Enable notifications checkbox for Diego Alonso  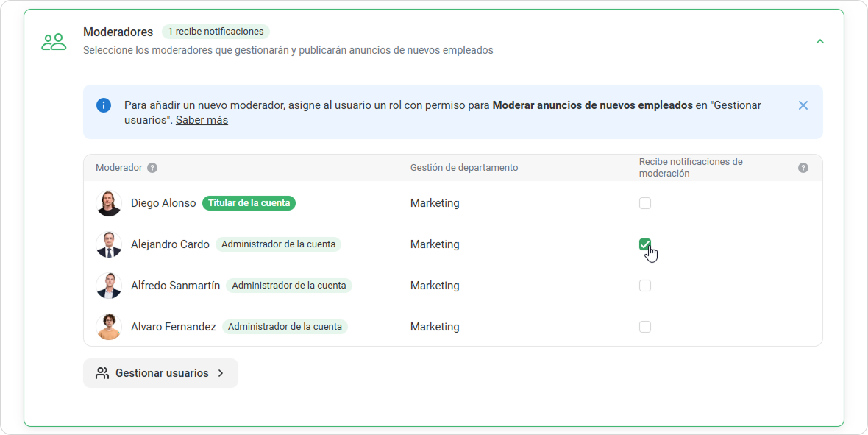click(645, 203)
